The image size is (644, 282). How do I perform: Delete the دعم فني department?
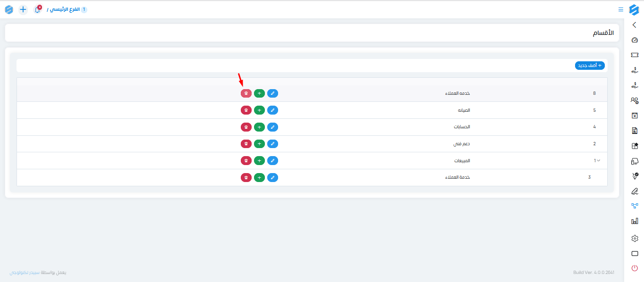click(x=246, y=144)
